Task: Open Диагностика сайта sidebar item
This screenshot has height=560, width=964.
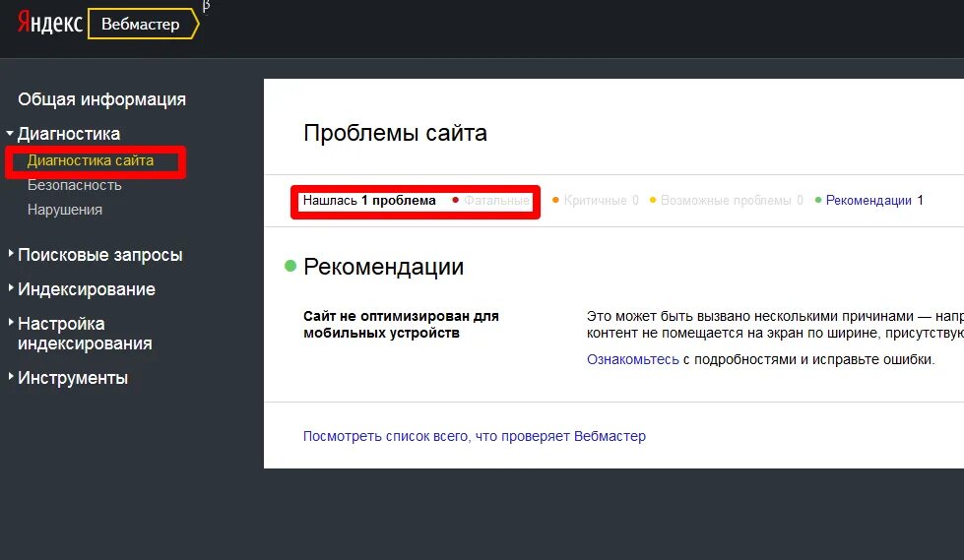Action: [91, 160]
